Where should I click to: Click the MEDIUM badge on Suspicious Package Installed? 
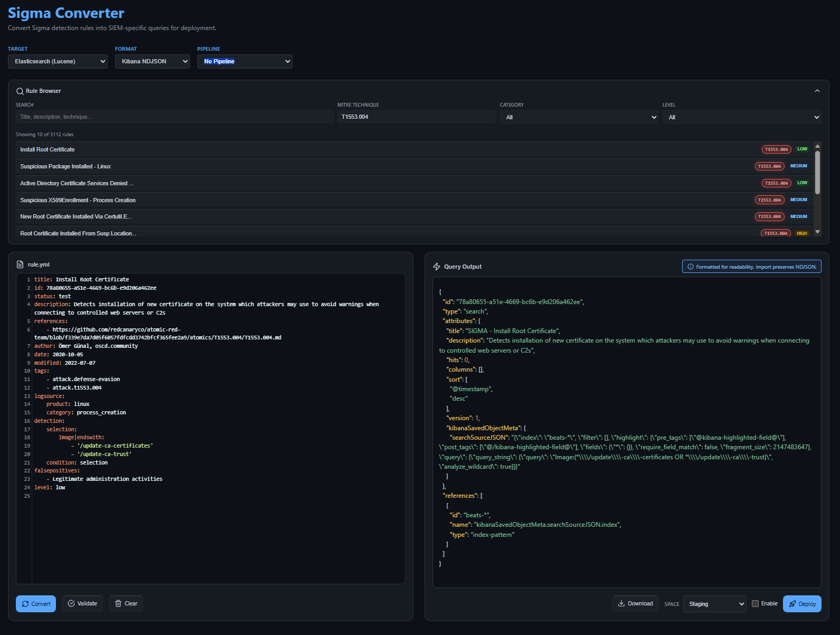(x=798, y=166)
